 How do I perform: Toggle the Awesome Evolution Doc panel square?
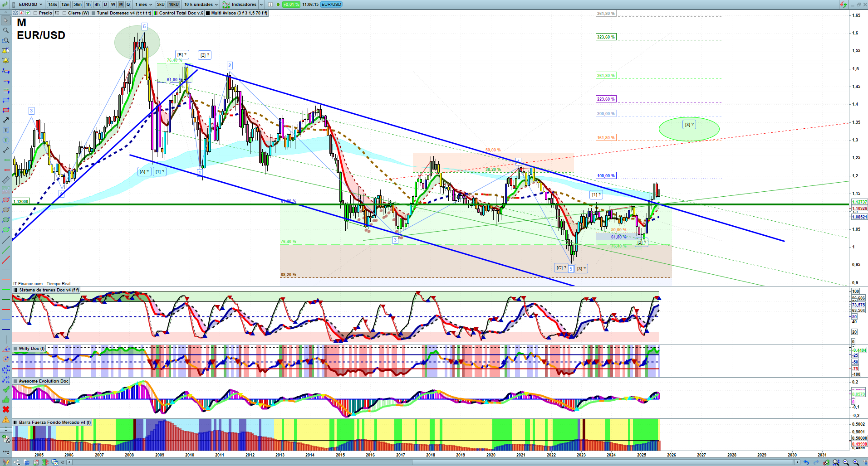pos(16,381)
